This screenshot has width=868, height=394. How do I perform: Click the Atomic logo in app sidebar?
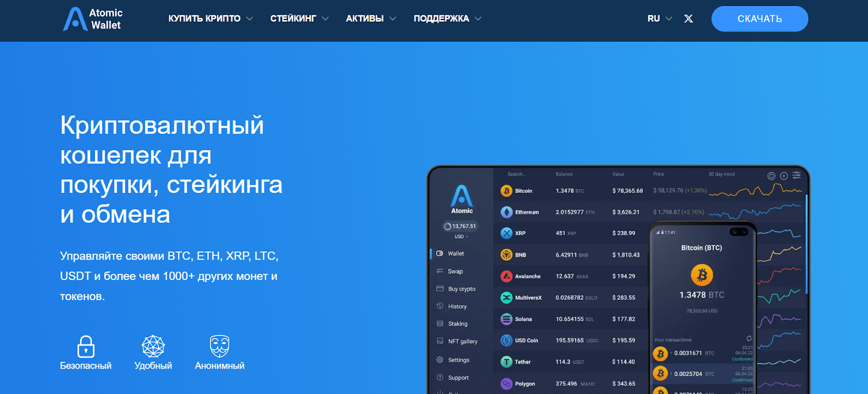pyautogui.click(x=462, y=199)
